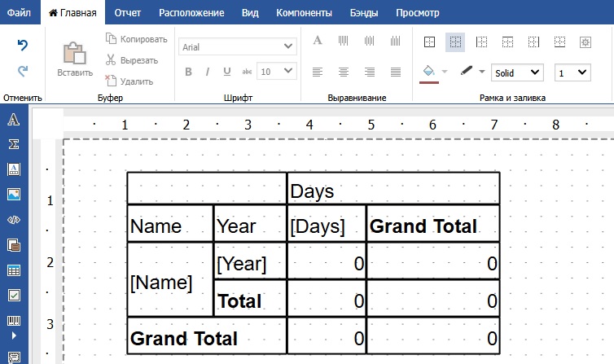
Task: Toggle italic text style
Action: 208,72
